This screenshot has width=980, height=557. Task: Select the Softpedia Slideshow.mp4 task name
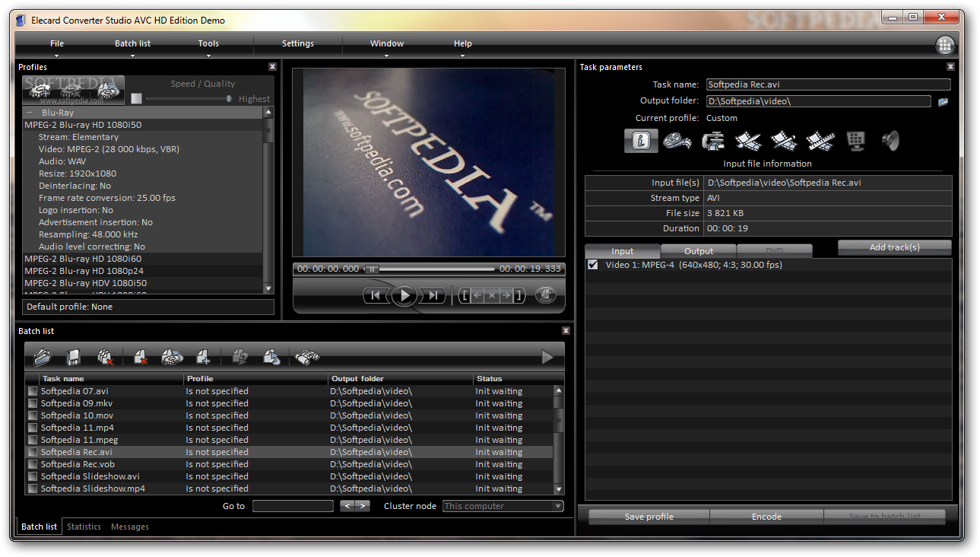coord(93,489)
